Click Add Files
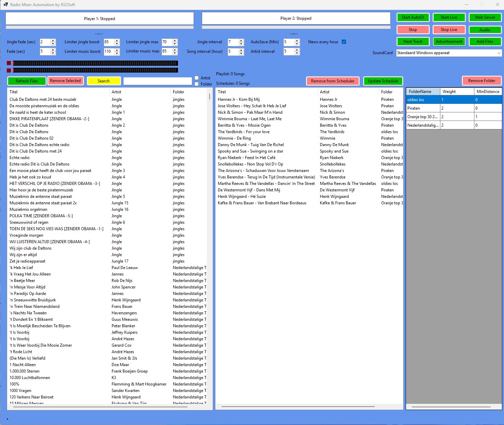 coord(485,42)
